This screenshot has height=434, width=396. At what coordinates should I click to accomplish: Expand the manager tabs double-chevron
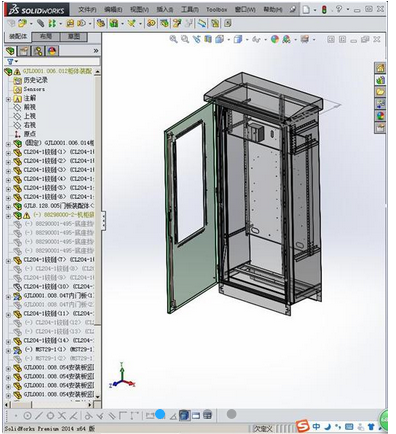coord(96,51)
